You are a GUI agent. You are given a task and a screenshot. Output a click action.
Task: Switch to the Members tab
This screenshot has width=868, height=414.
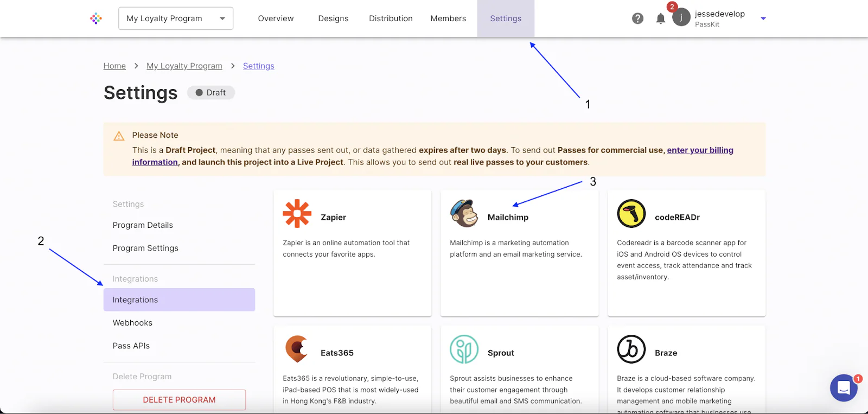coord(448,18)
